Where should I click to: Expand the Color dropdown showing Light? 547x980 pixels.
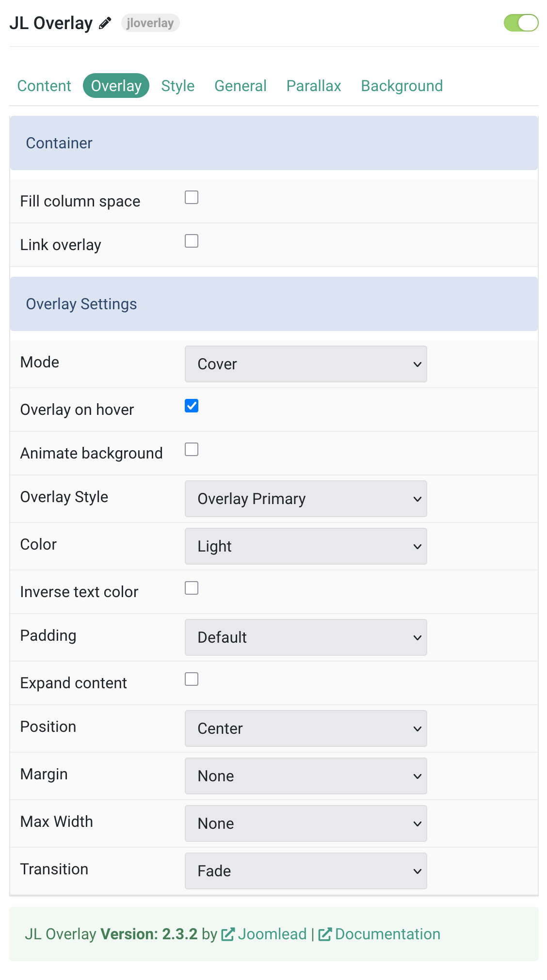(306, 546)
